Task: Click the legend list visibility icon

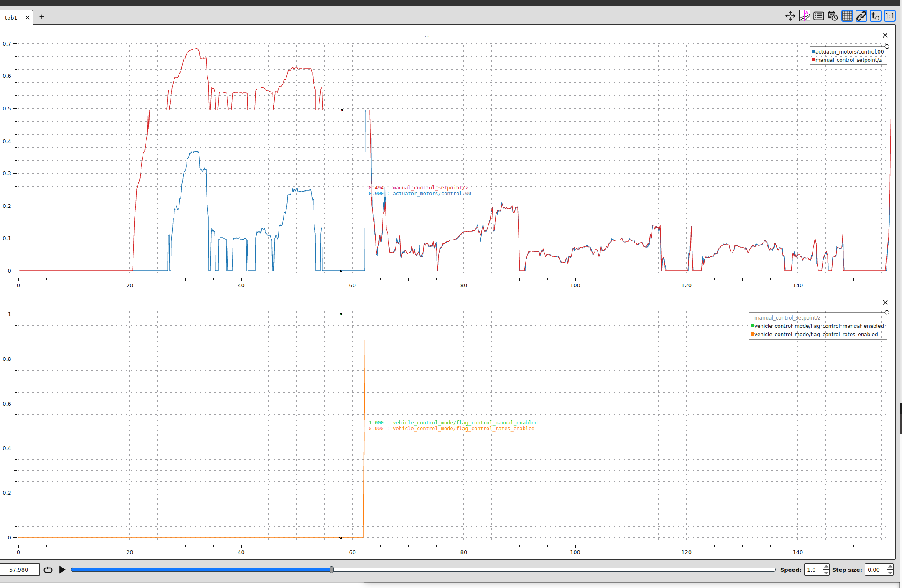Action: 818,16
